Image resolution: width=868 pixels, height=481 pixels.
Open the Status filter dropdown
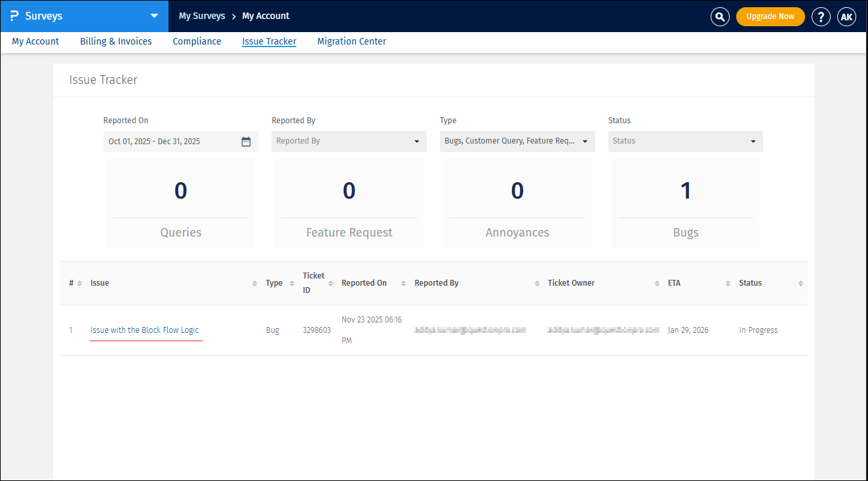(685, 141)
